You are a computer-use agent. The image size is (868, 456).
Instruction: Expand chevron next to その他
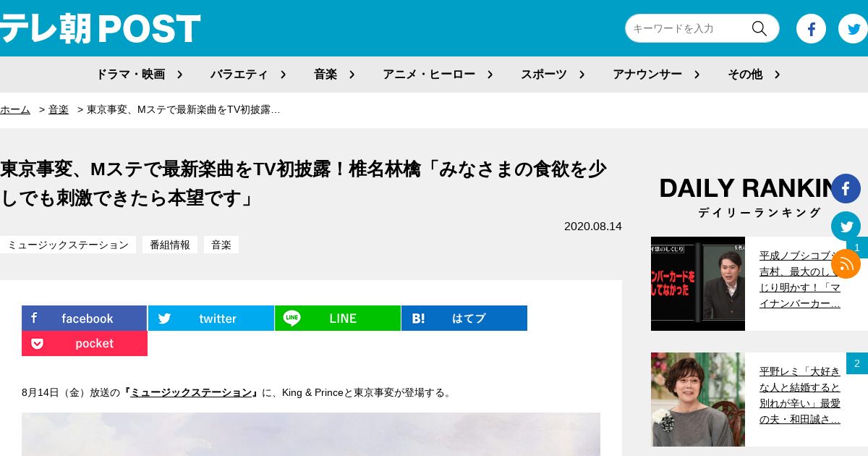tap(777, 74)
